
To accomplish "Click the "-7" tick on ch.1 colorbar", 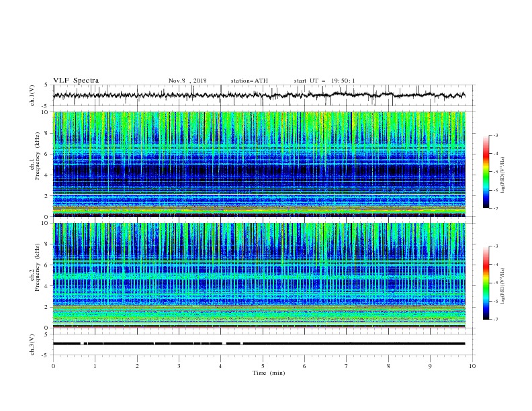I will [x=495, y=208].
